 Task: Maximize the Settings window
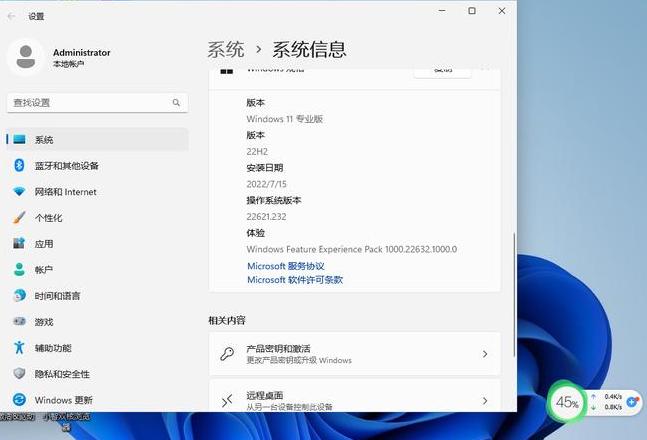click(472, 11)
